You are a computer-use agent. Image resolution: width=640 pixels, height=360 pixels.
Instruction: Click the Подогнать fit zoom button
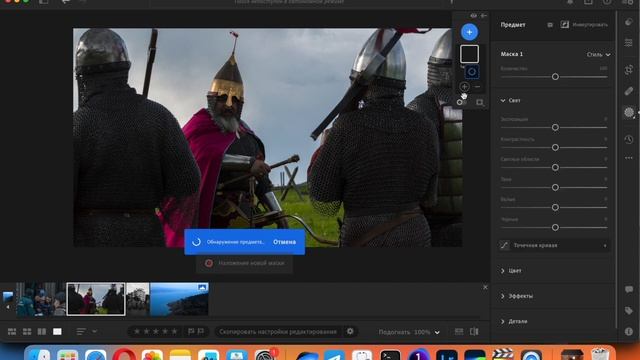tap(394, 332)
